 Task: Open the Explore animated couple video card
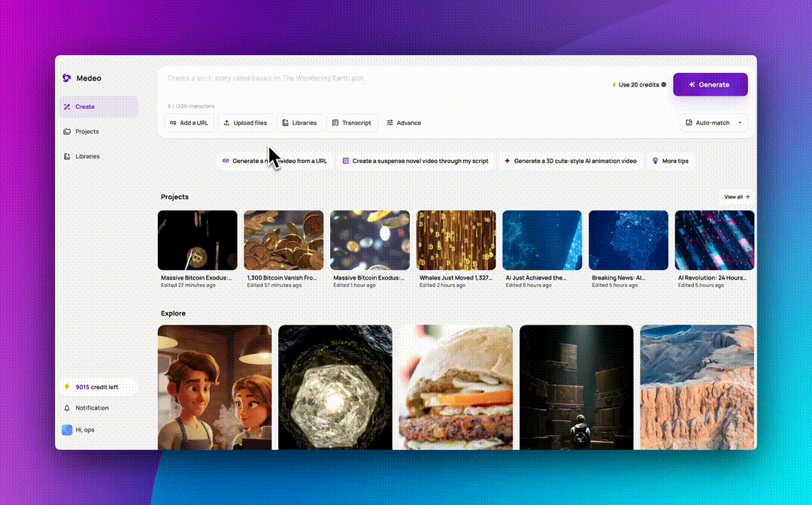[x=214, y=387]
